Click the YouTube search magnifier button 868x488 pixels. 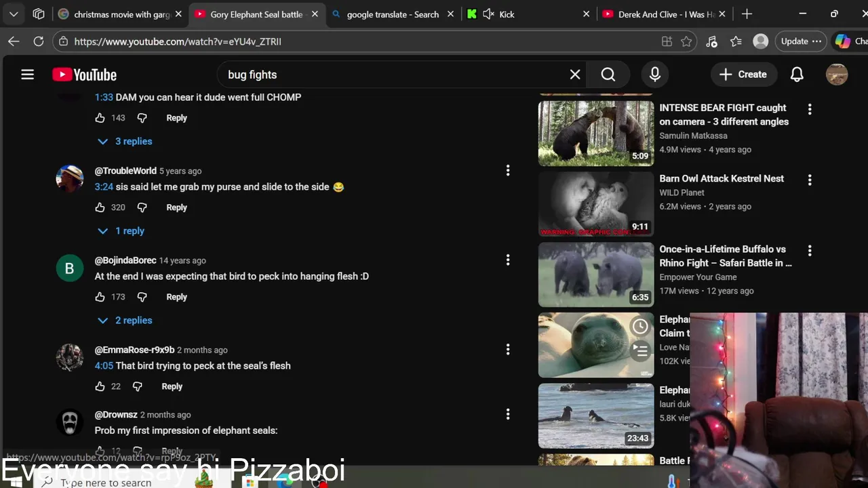point(608,75)
